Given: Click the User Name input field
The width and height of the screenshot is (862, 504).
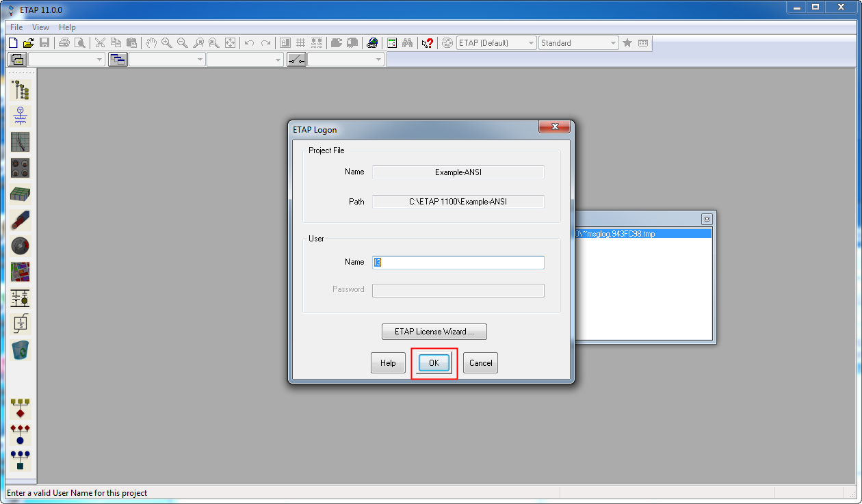Looking at the screenshot, I should [x=458, y=263].
